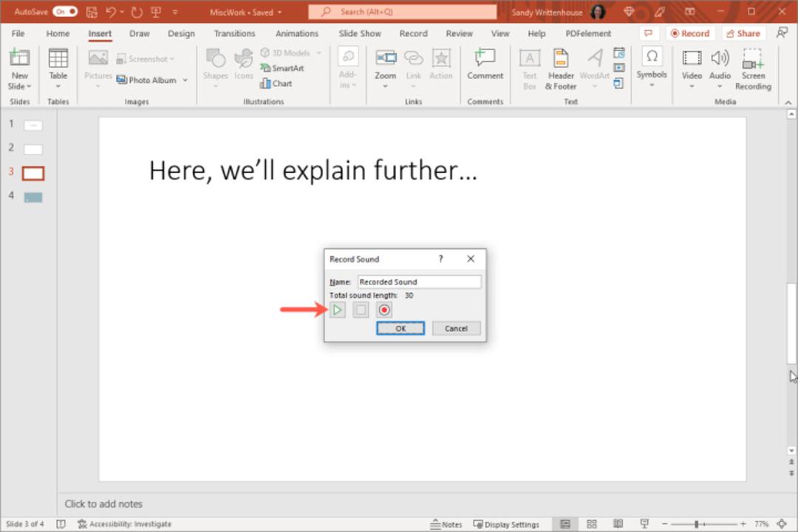Insert a SmartArt graphic
Viewport: 798px width, 532px height.
click(282, 68)
